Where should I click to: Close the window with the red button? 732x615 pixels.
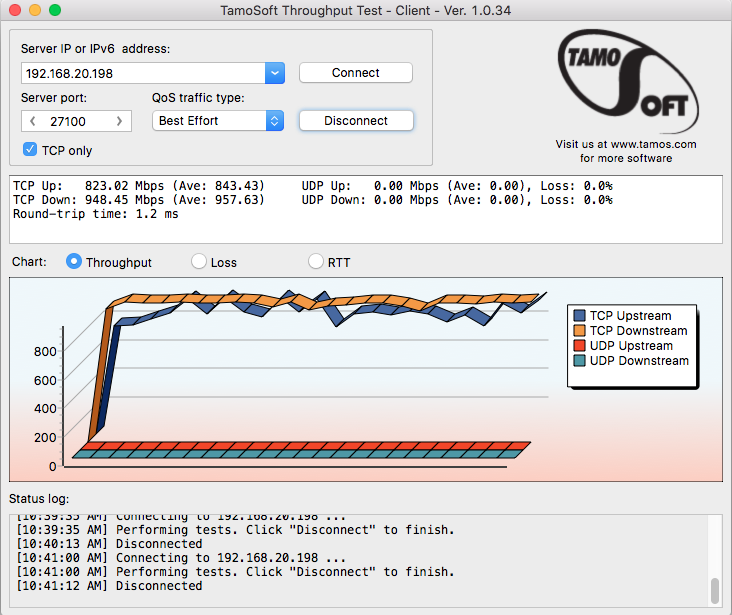15,10
